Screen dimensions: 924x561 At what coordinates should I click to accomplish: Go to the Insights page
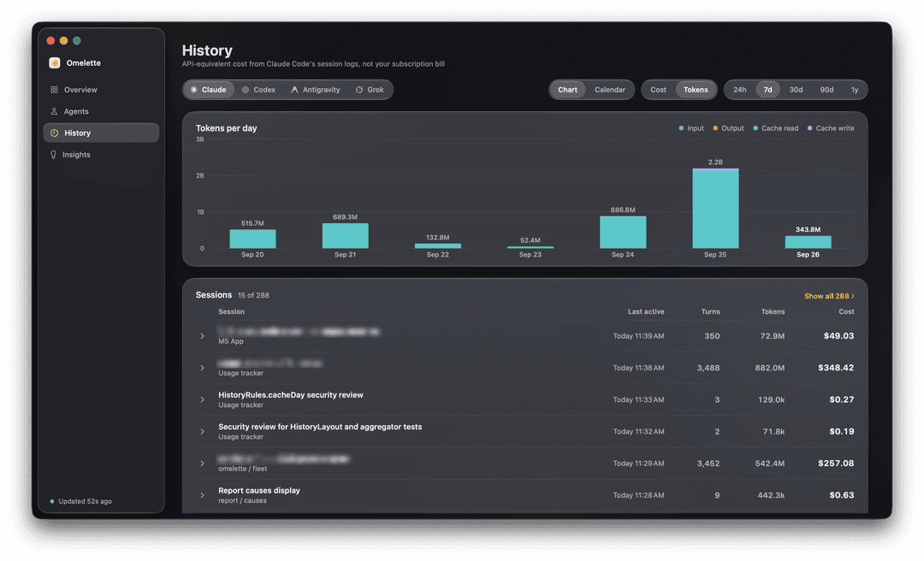tap(101, 155)
